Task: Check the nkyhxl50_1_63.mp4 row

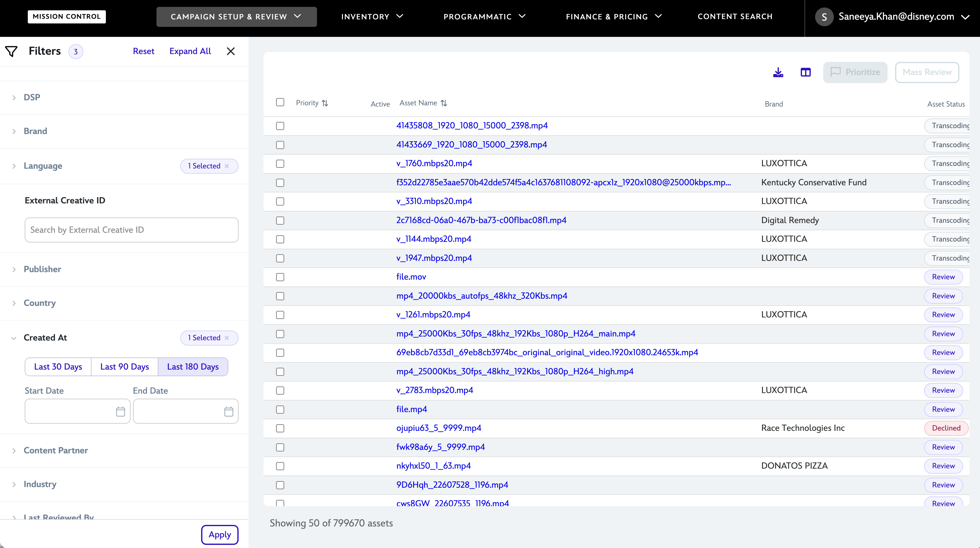Action: click(280, 466)
